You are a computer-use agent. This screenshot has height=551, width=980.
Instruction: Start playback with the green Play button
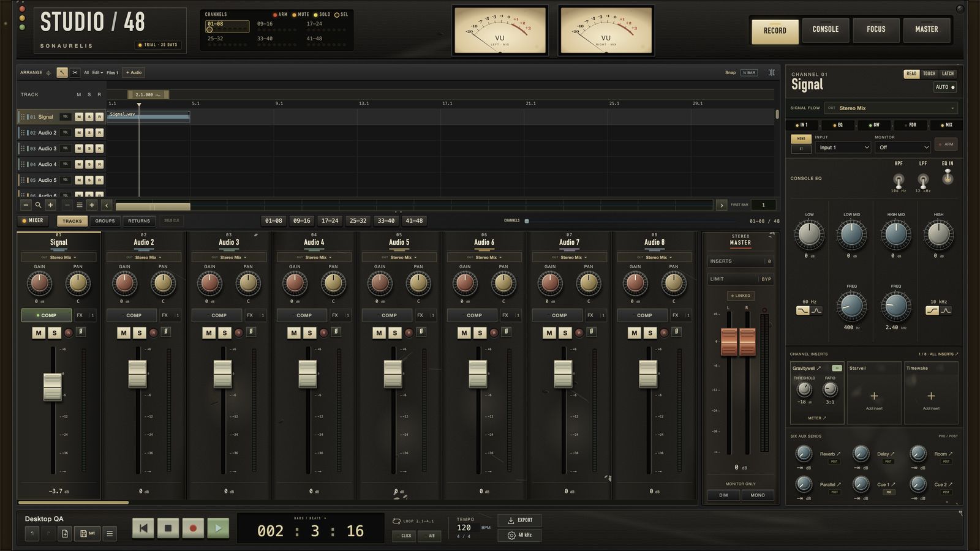point(218,528)
